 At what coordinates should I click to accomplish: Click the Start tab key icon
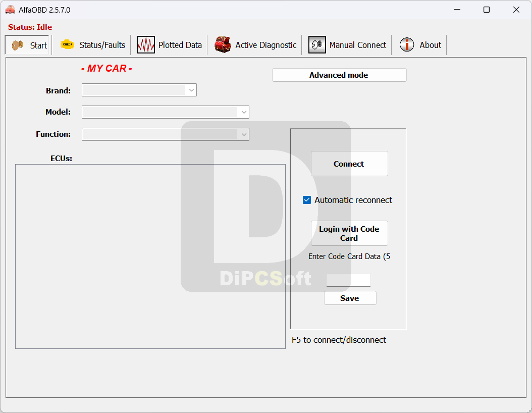coord(17,45)
